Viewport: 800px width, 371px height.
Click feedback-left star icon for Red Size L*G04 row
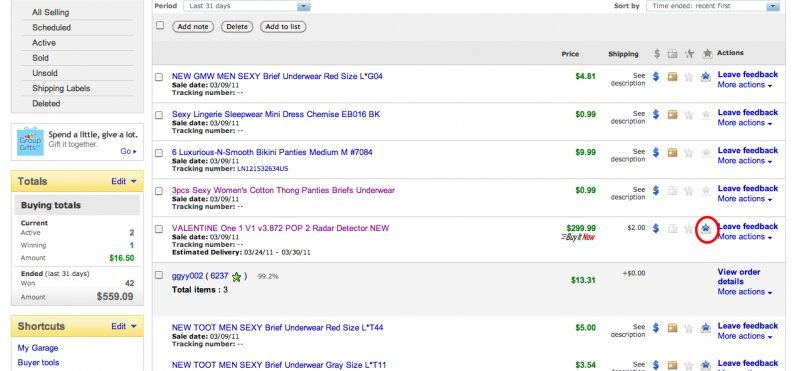click(689, 77)
